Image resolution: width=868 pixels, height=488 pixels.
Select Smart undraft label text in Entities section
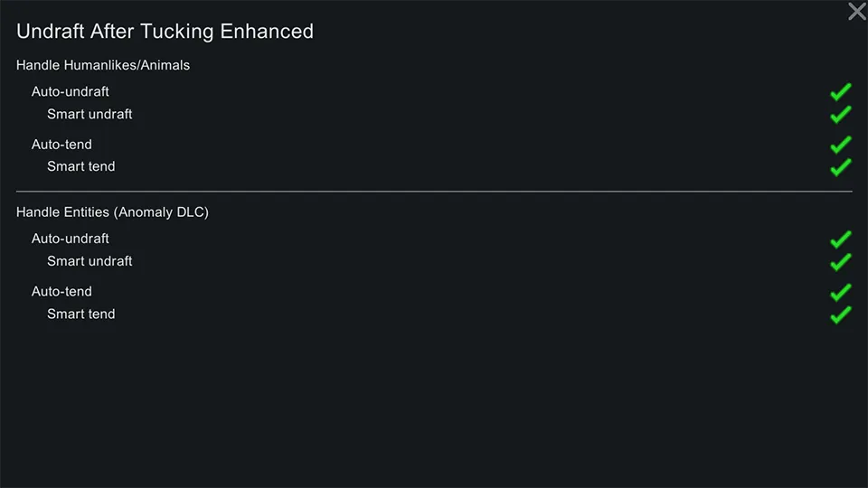(x=90, y=261)
